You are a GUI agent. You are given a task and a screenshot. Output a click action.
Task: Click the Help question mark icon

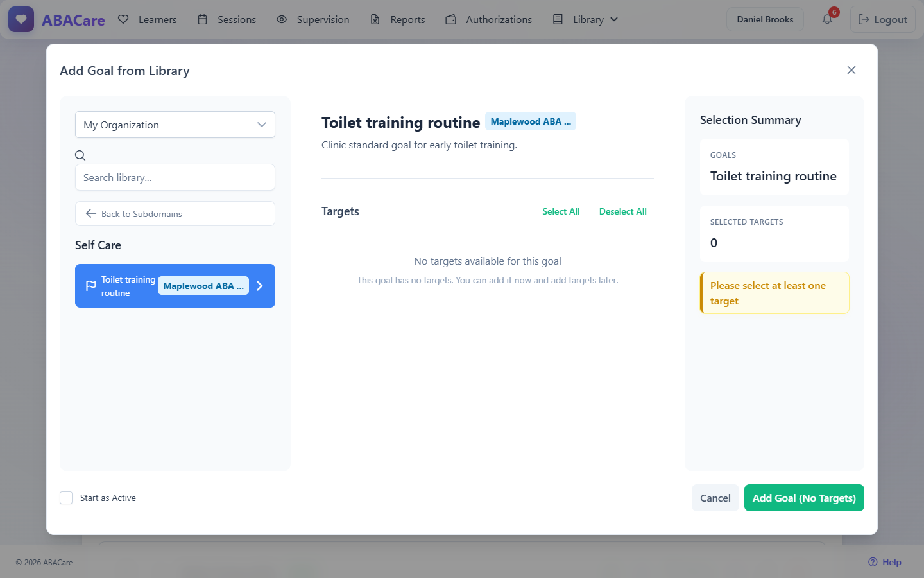coord(873,562)
